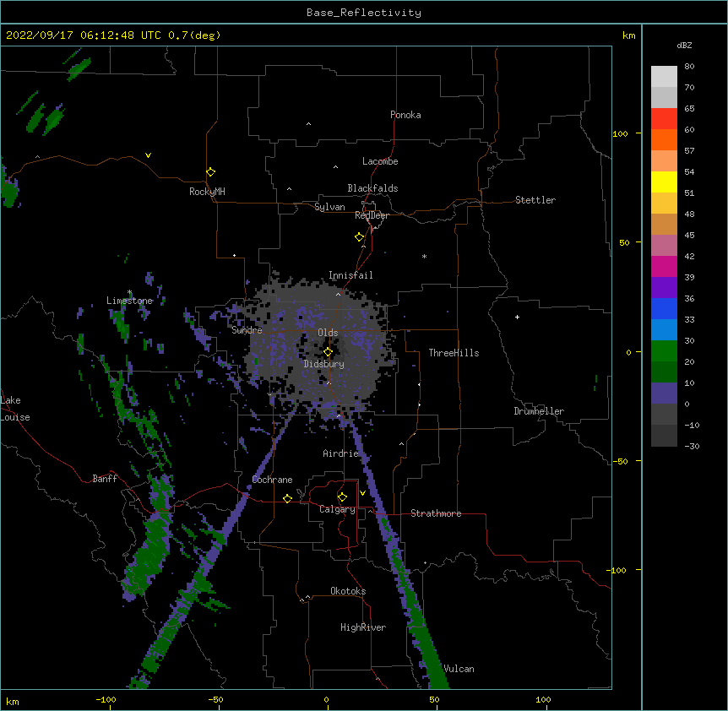Click the Stettler city label

535,200
